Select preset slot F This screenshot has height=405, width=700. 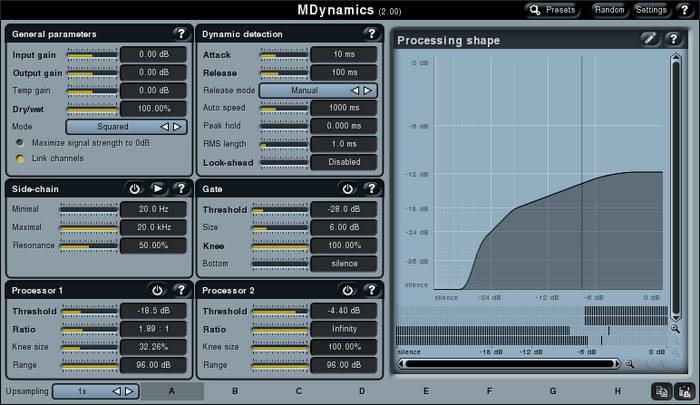pyautogui.click(x=489, y=391)
